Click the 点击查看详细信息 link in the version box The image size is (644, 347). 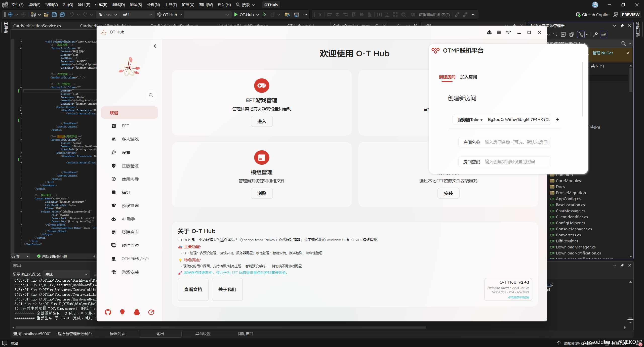click(x=518, y=297)
